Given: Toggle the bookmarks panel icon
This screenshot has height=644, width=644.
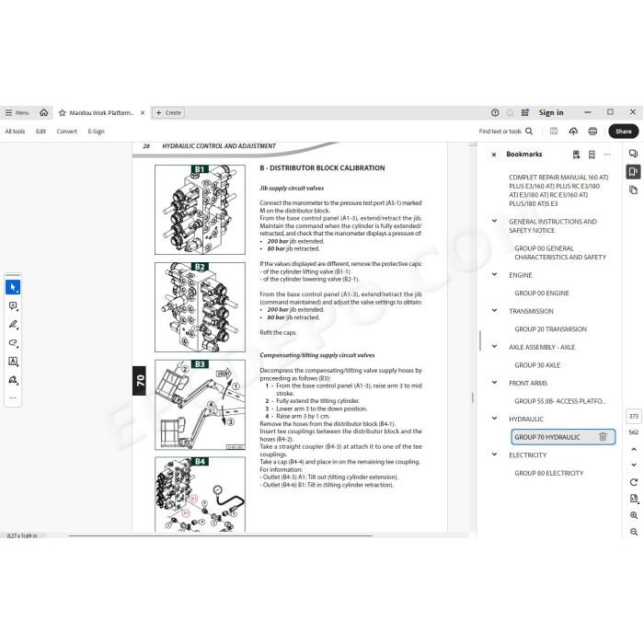Looking at the screenshot, I should 633,172.
